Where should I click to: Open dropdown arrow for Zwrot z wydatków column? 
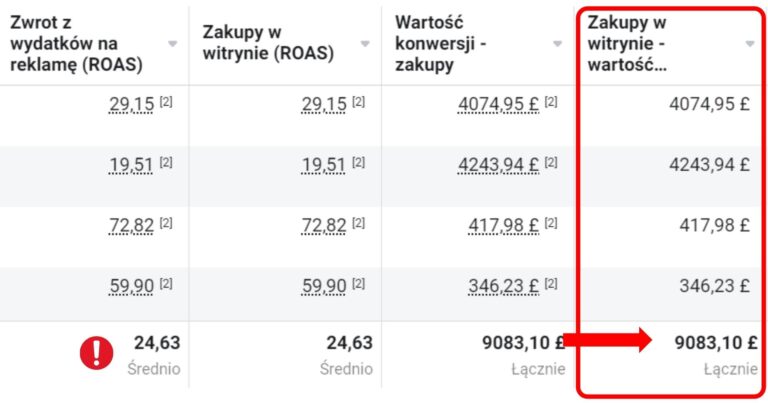click(x=172, y=44)
